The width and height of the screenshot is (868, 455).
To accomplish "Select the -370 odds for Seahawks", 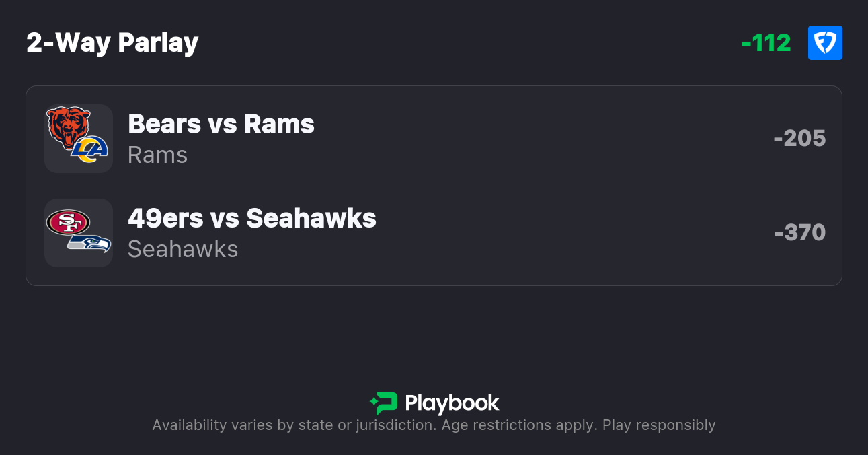I will [799, 233].
